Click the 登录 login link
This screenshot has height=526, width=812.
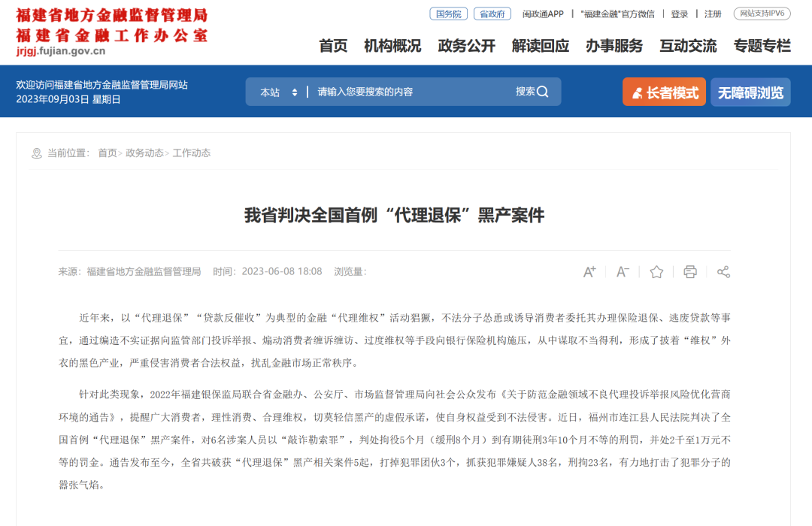coord(679,13)
